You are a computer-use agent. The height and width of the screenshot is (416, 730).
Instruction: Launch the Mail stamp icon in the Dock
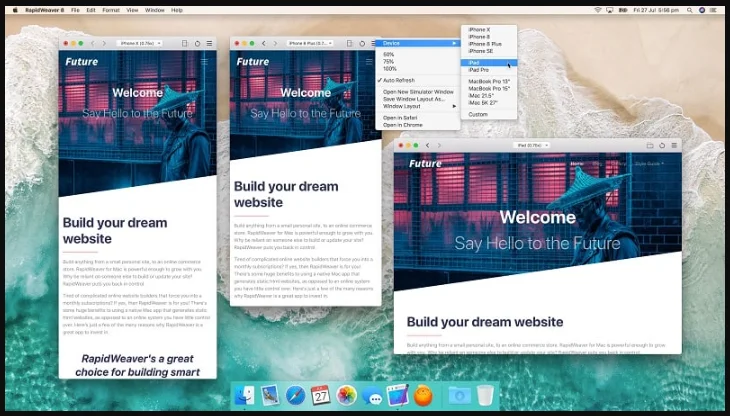(x=270, y=396)
